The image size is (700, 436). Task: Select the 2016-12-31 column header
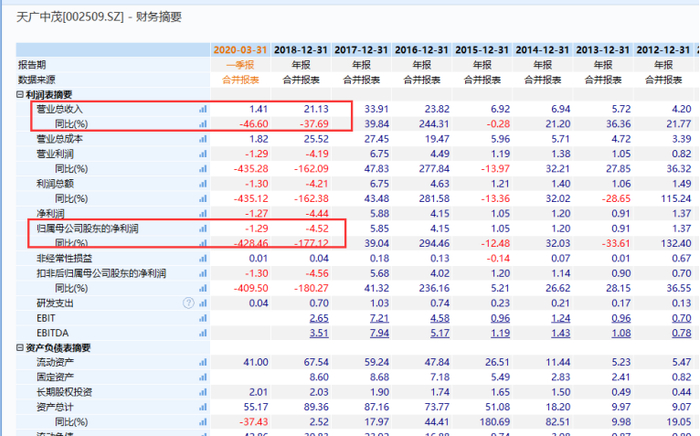click(x=422, y=50)
